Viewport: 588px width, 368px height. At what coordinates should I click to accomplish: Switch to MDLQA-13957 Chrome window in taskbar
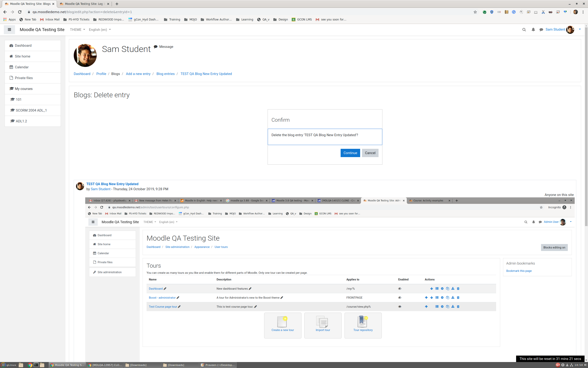point(105,365)
